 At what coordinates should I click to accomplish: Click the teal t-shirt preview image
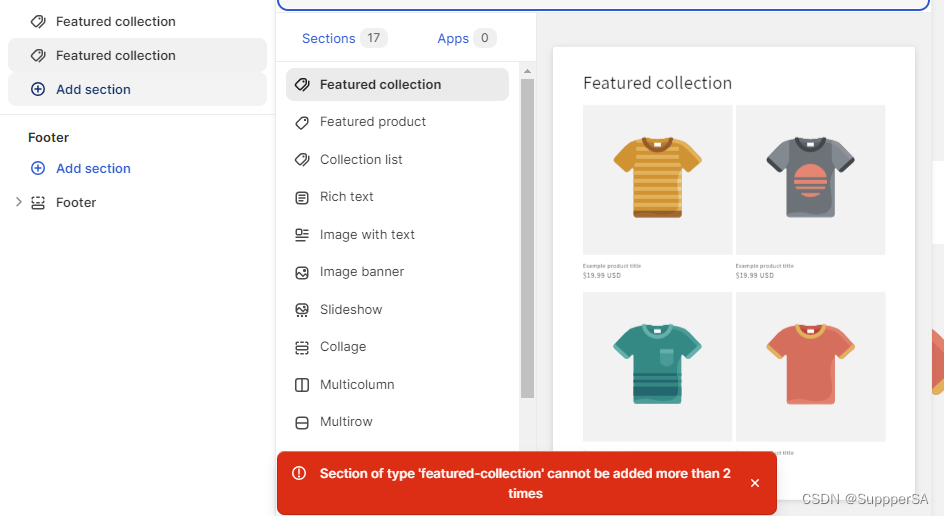point(658,366)
